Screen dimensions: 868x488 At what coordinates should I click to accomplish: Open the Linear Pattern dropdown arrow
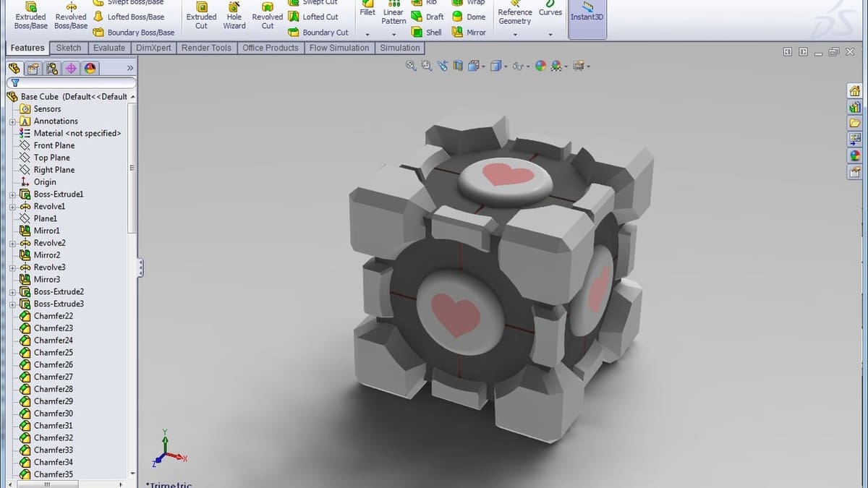click(x=393, y=34)
